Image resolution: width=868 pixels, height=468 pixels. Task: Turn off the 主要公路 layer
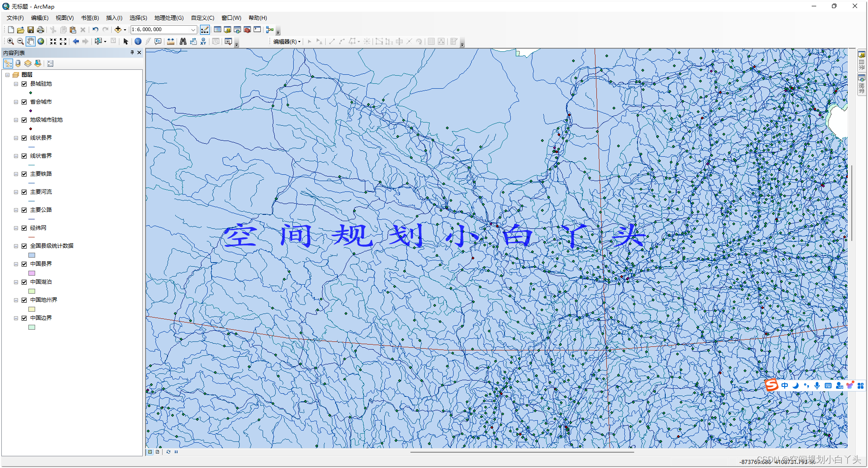coord(24,210)
